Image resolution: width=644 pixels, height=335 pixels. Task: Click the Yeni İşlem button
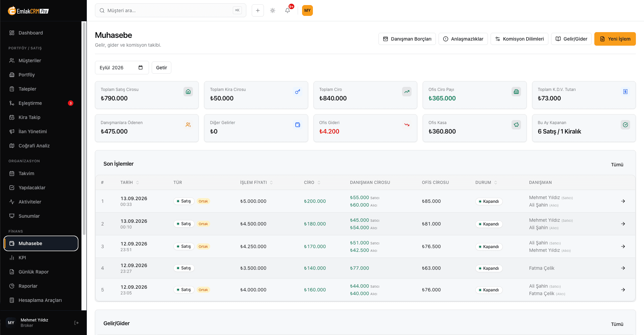(615, 39)
